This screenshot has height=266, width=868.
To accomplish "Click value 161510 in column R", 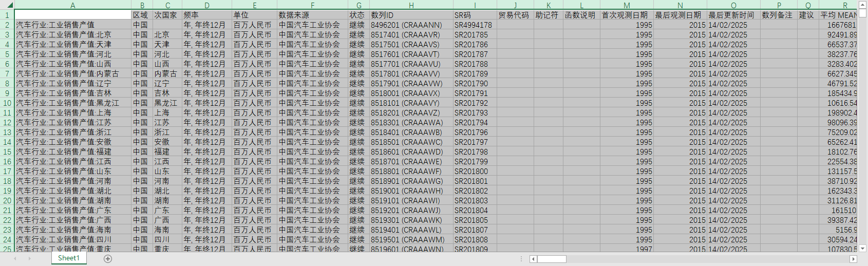I will 838,210.
